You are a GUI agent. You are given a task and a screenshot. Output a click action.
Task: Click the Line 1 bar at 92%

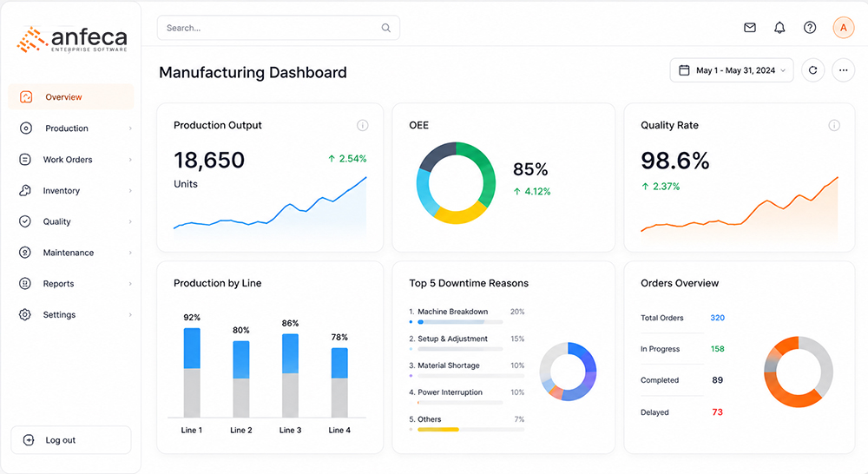[x=192, y=372]
